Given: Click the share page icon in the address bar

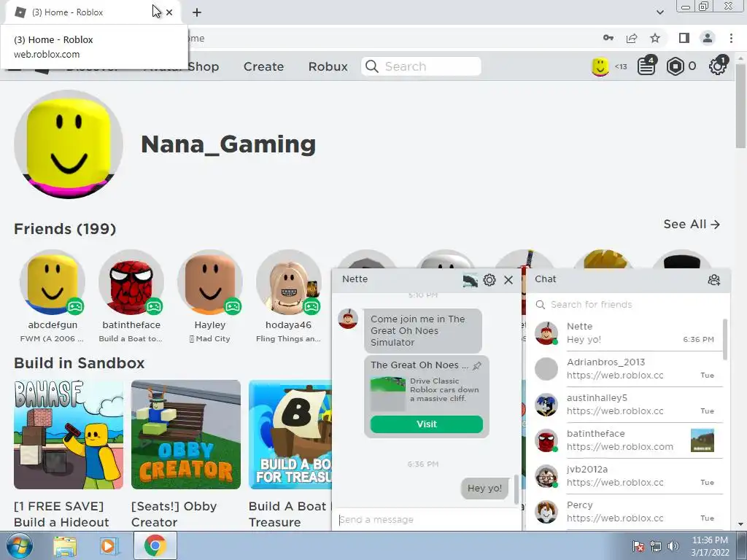Looking at the screenshot, I should click(632, 38).
